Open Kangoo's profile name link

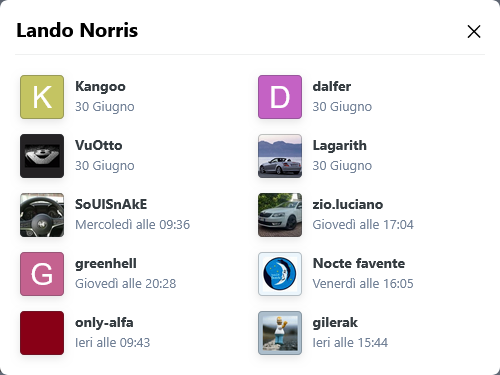click(x=100, y=87)
